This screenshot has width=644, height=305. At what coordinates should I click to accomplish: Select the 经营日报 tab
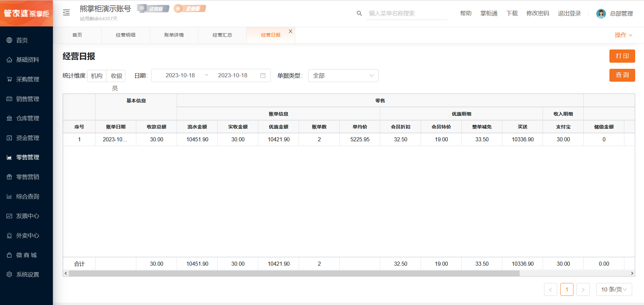(271, 35)
